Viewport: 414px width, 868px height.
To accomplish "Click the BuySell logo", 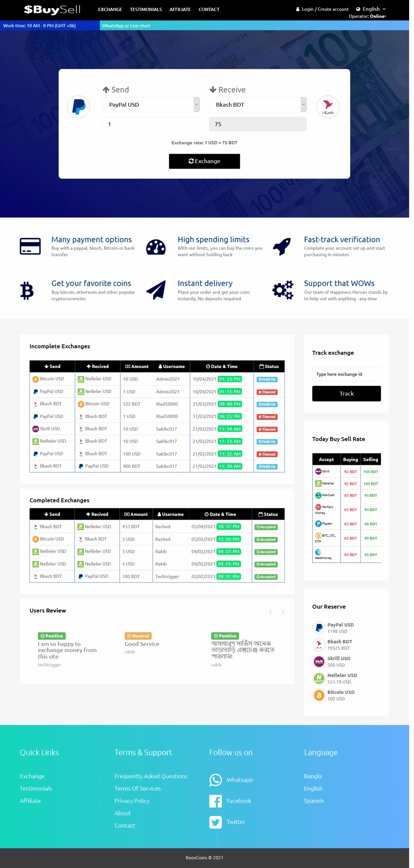I will click(x=53, y=9).
